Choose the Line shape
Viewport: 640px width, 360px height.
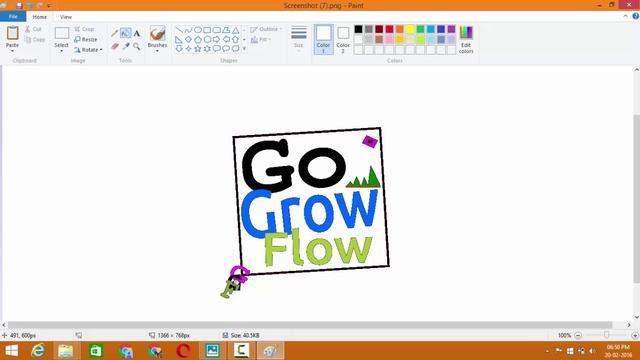click(x=179, y=30)
